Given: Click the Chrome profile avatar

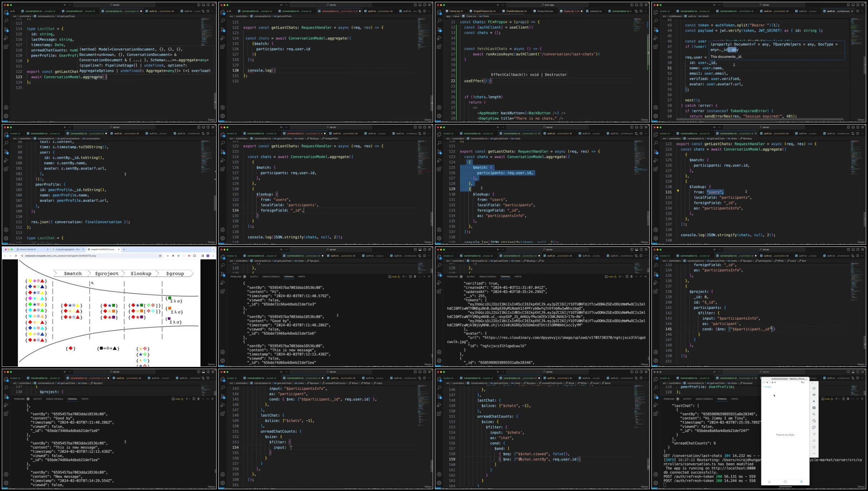Looking at the screenshot, I should (208, 256).
